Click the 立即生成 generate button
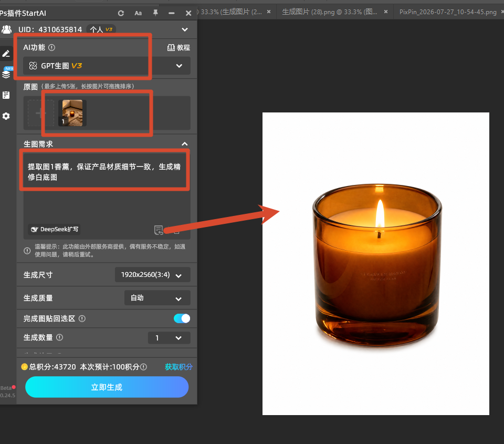The width and height of the screenshot is (504, 444). (x=107, y=387)
